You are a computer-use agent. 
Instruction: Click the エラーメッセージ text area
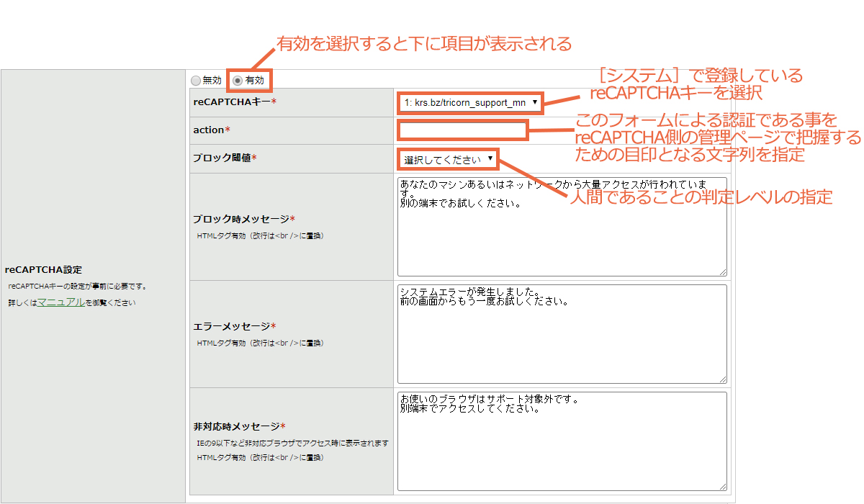[x=562, y=334]
